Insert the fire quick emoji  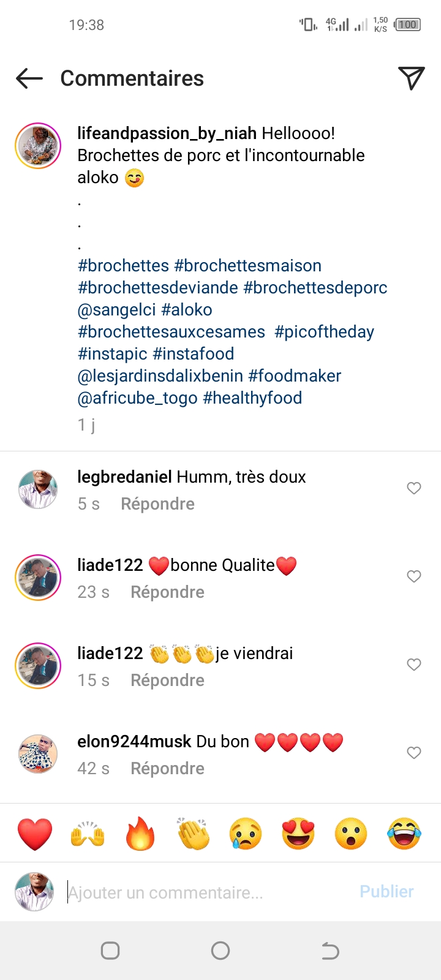click(140, 834)
